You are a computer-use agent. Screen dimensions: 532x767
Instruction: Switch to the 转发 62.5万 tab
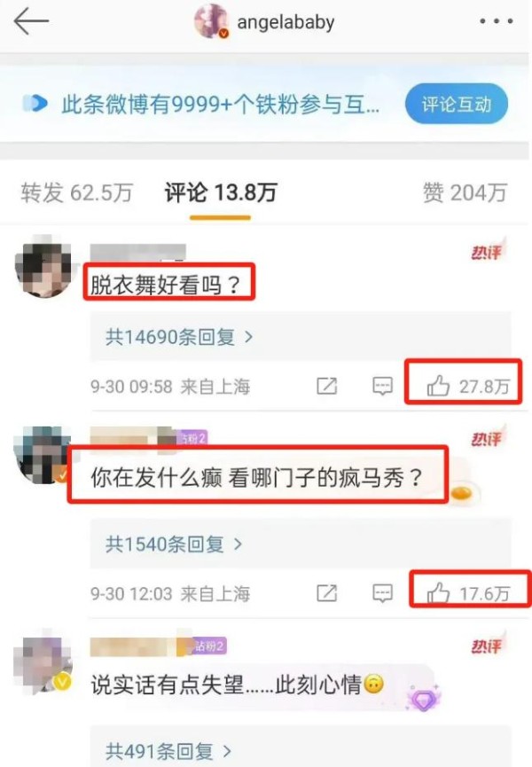[x=77, y=192]
